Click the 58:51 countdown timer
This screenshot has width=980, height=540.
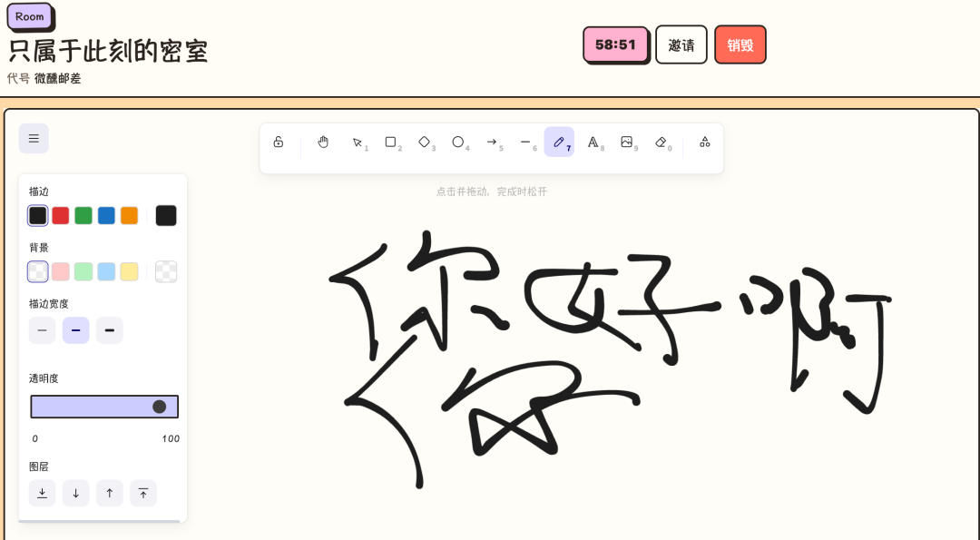click(615, 44)
